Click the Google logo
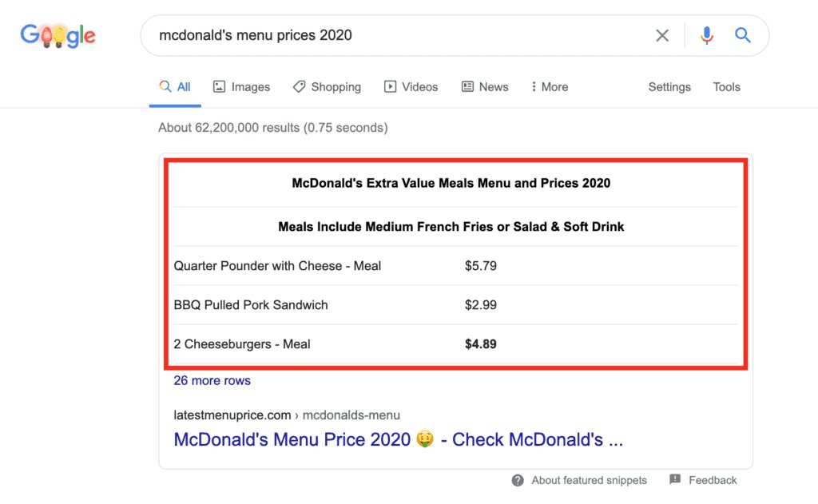This screenshot has height=504, width=818. click(58, 35)
